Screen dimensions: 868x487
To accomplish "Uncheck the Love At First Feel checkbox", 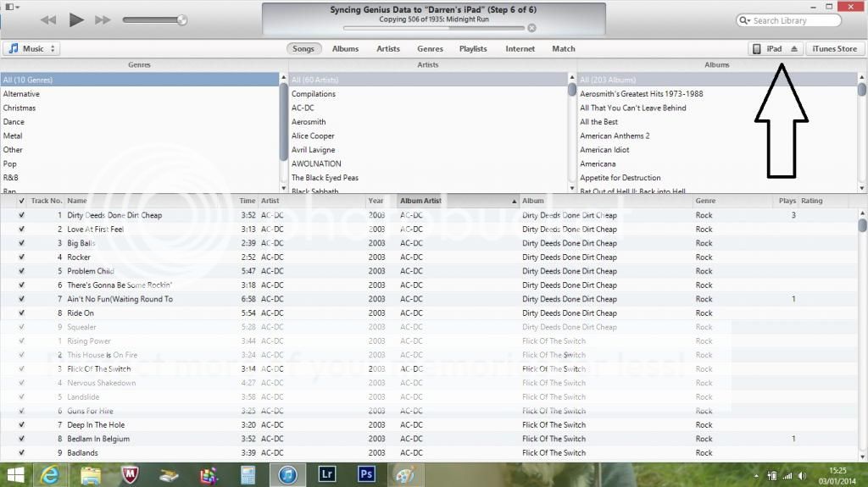I will click(x=21, y=230).
